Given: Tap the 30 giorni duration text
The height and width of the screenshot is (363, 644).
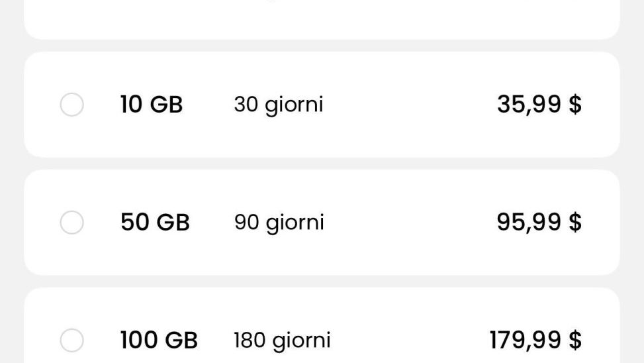Looking at the screenshot, I should tap(278, 105).
